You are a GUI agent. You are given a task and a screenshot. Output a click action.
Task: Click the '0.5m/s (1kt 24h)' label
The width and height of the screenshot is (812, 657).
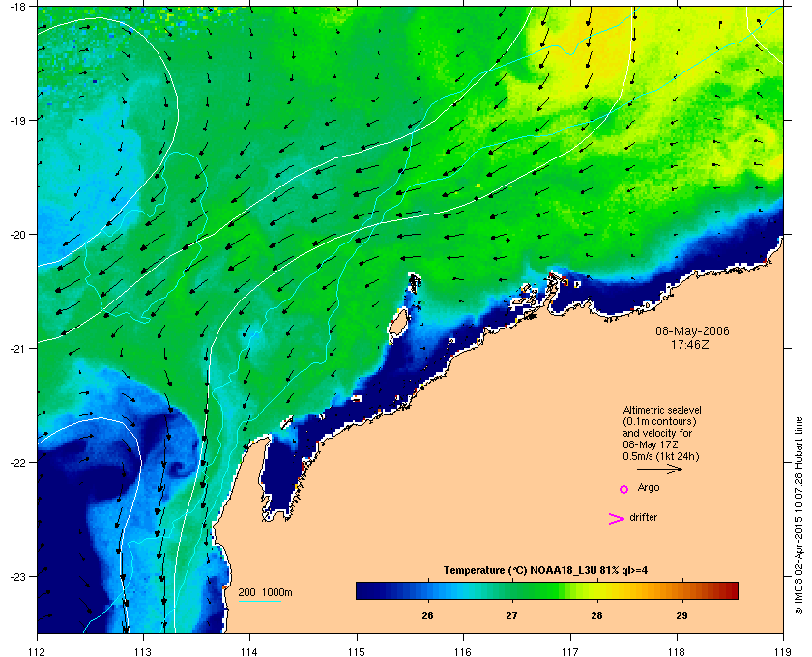coord(661,457)
